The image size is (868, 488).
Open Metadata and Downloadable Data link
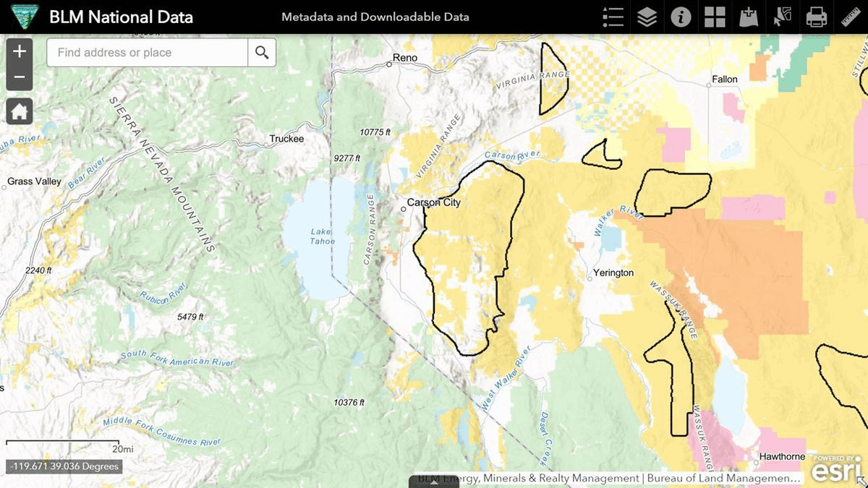tap(375, 17)
